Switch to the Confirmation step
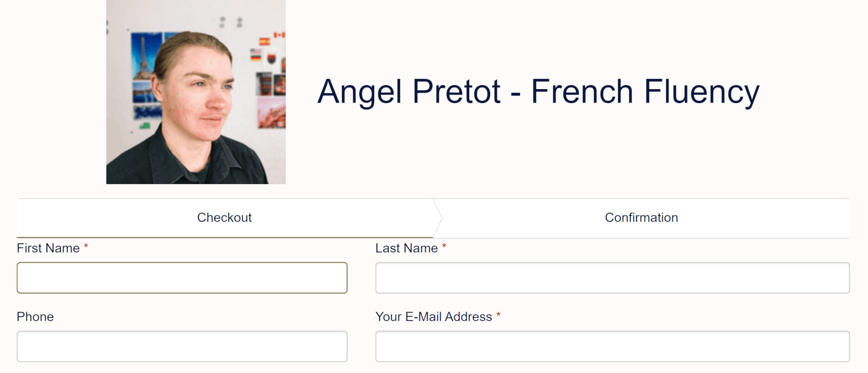 coord(641,218)
